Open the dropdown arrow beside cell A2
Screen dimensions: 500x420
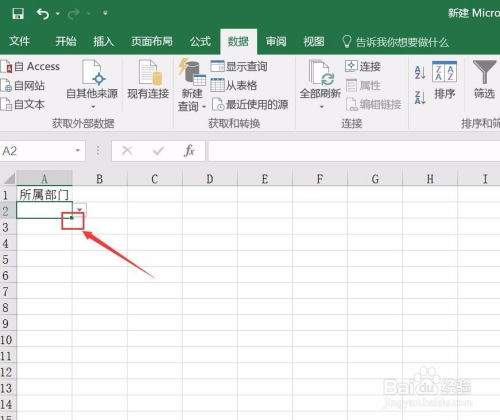click(x=80, y=209)
